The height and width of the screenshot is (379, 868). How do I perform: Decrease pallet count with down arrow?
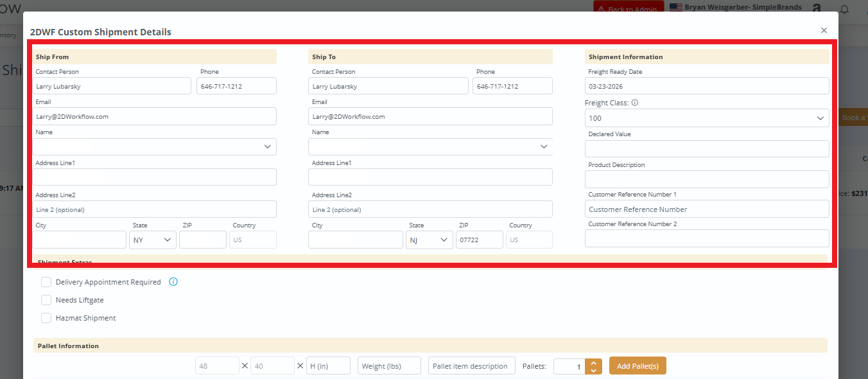click(594, 370)
